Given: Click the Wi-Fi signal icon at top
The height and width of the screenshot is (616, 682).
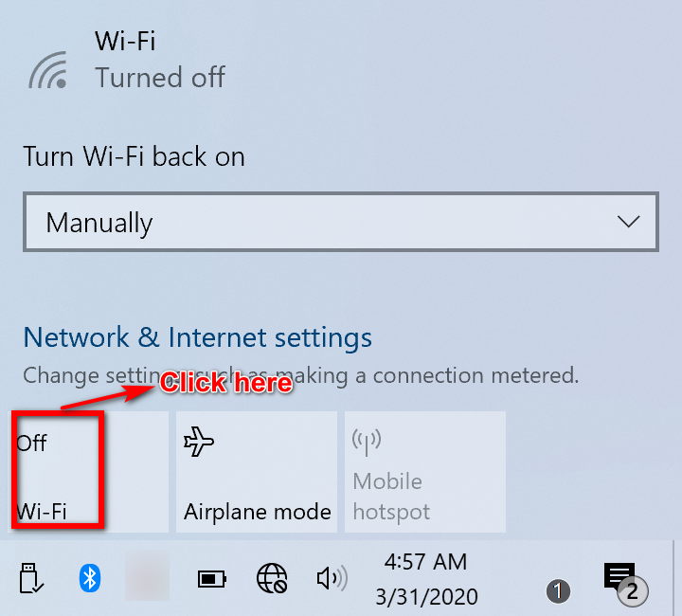Looking at the screenshot, I should click(48, 70).
